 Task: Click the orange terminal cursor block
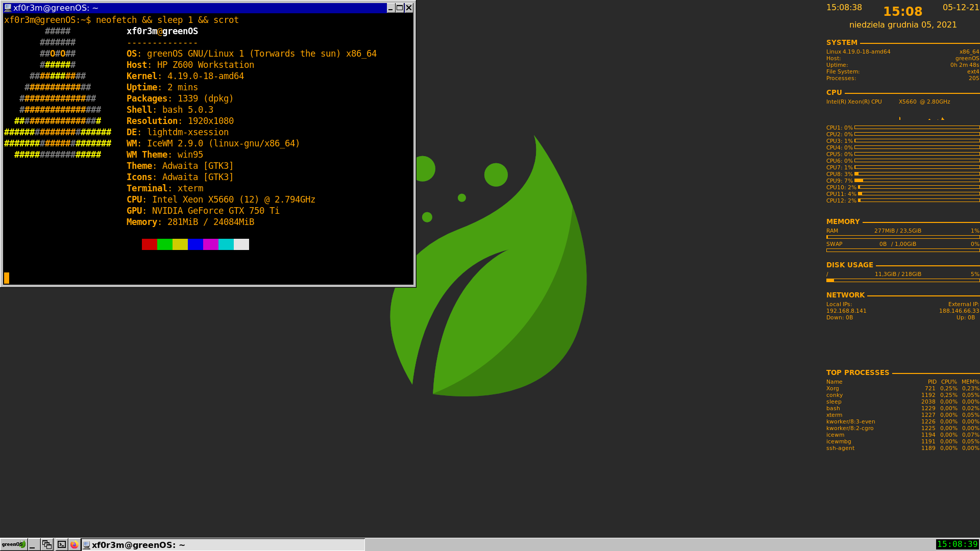(7, 278)
